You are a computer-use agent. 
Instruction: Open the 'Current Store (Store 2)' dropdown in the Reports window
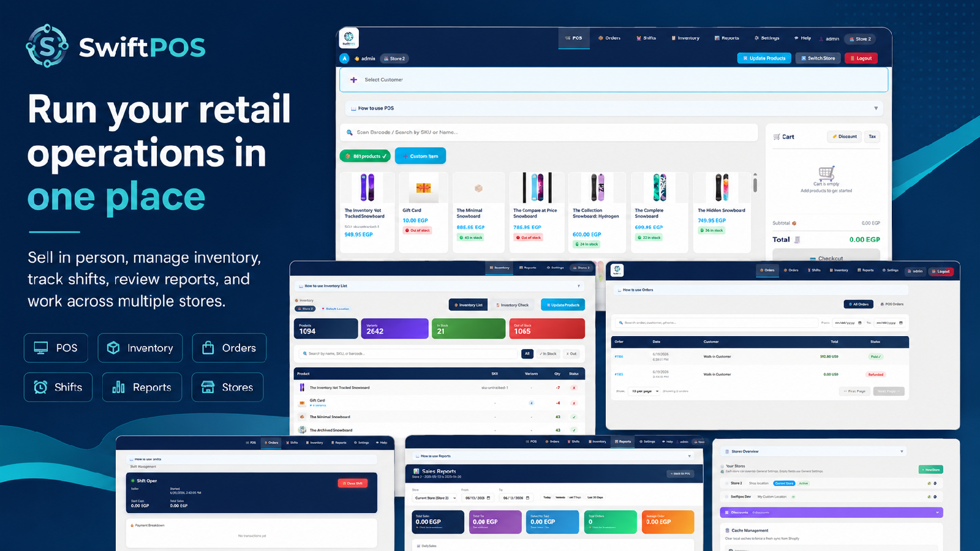pyautogui.click(x=435, y=498)
